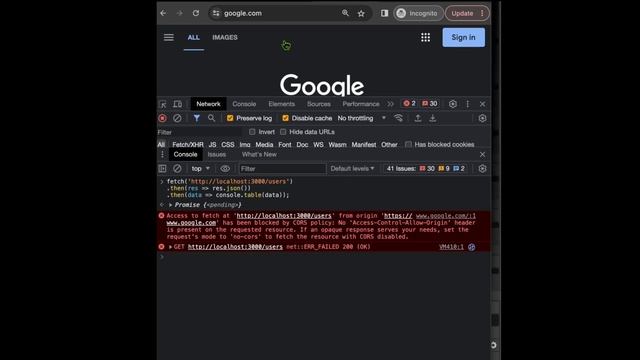Uncheck Preserve log checkbox
This screenshot has width=640, height=360.
pos(230,118)
